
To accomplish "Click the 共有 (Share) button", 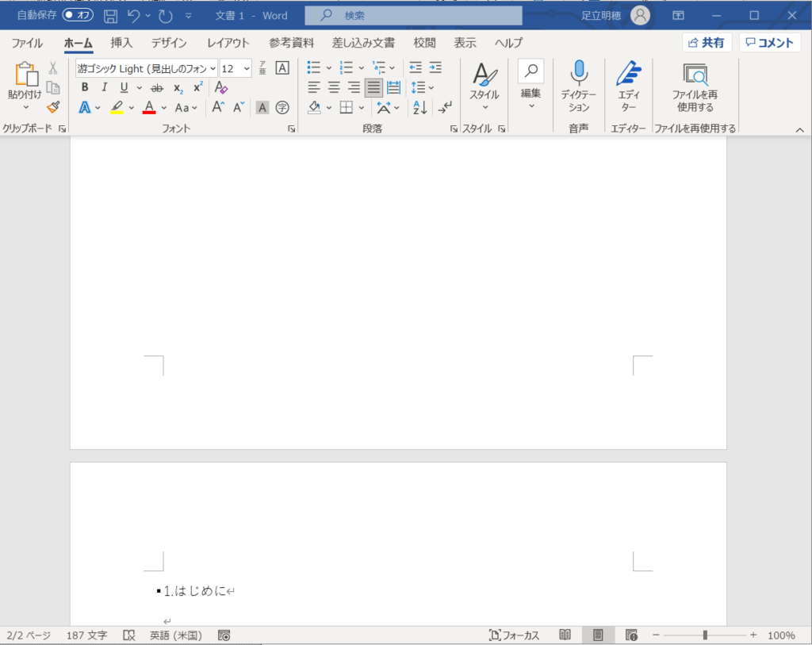I will pos(707,43).
